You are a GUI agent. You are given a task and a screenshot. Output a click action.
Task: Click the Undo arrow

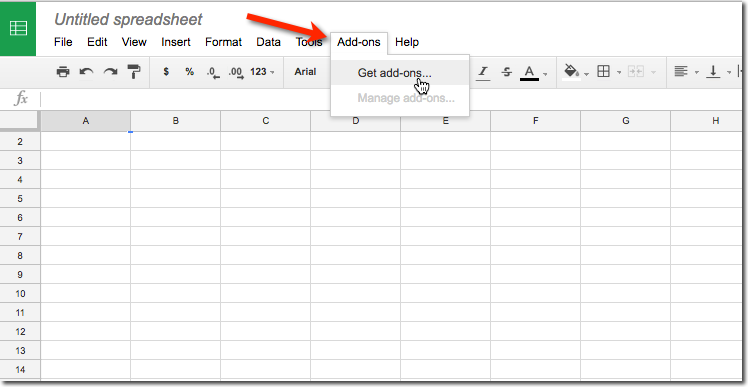[86, 72]
